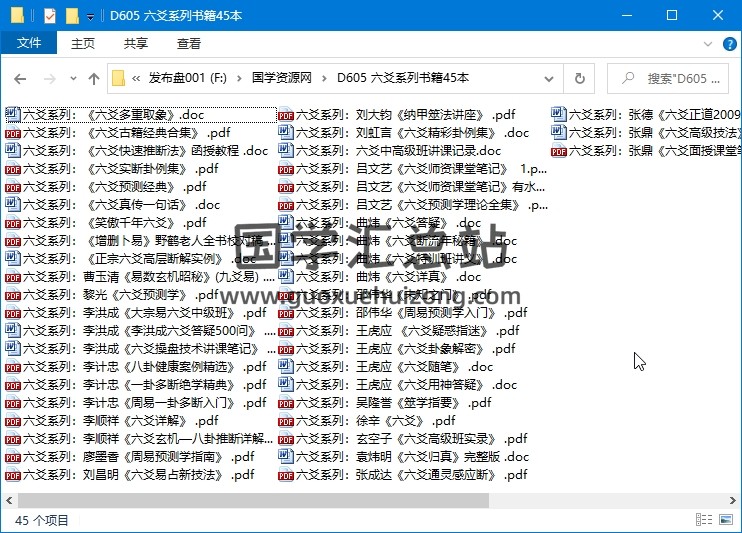Refresh the current folder view
Screen dimensions: 742x533
pos(579,78)
